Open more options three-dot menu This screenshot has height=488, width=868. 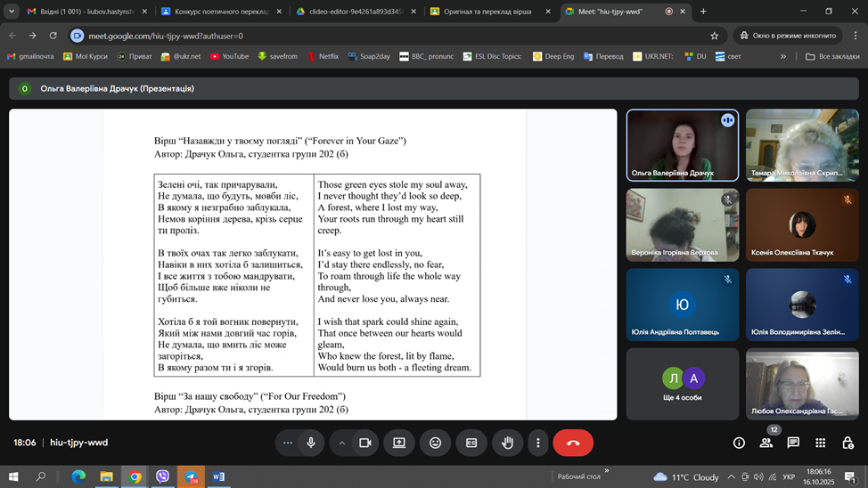coord(537,443)
